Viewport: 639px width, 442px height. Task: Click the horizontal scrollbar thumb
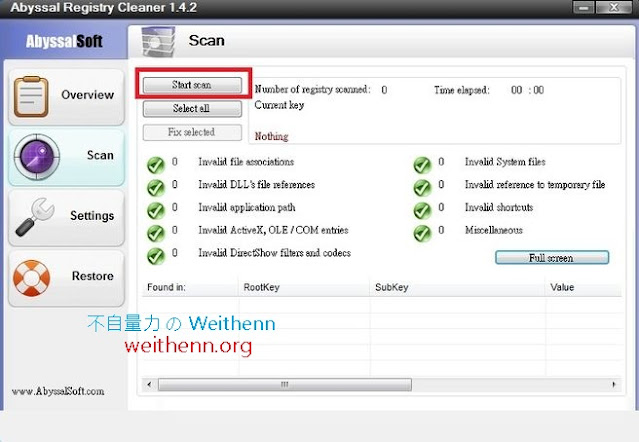point(285,385)
